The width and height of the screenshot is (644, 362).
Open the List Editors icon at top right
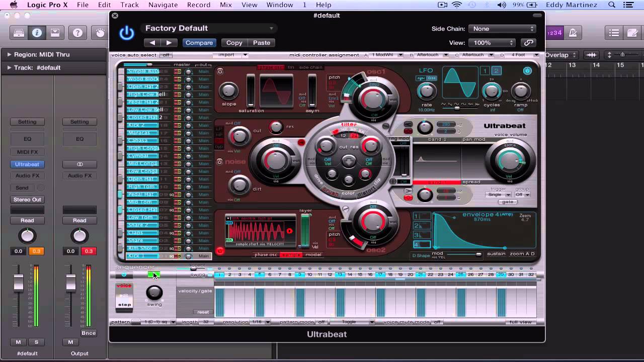coord(614,33)
